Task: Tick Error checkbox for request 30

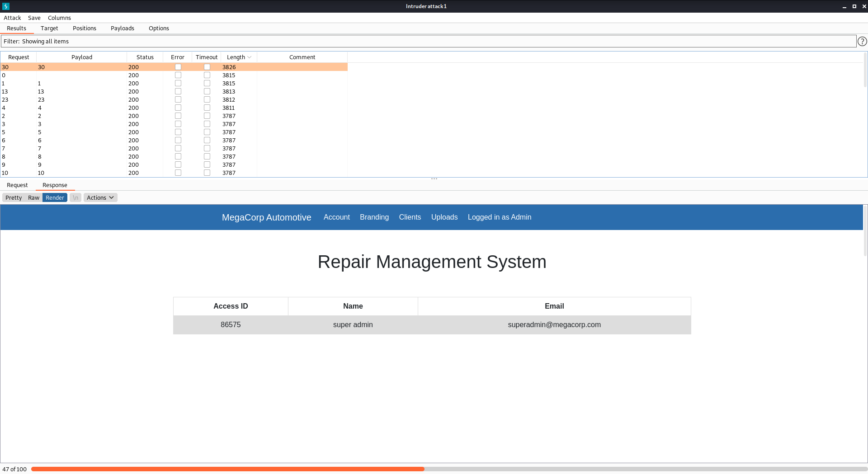Action: (178, 67)
